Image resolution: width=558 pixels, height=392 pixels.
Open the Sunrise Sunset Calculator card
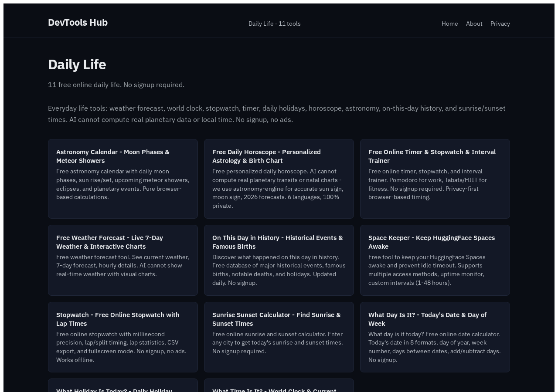click(x=279, y=337)
